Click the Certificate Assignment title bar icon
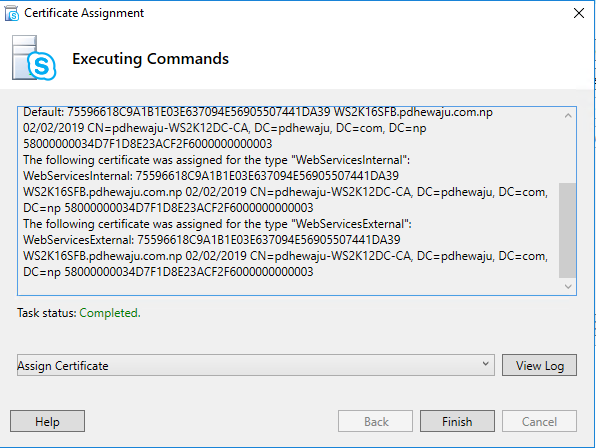Screen dimensions: 596x448 pyautogui.click(x=12, y=13)
